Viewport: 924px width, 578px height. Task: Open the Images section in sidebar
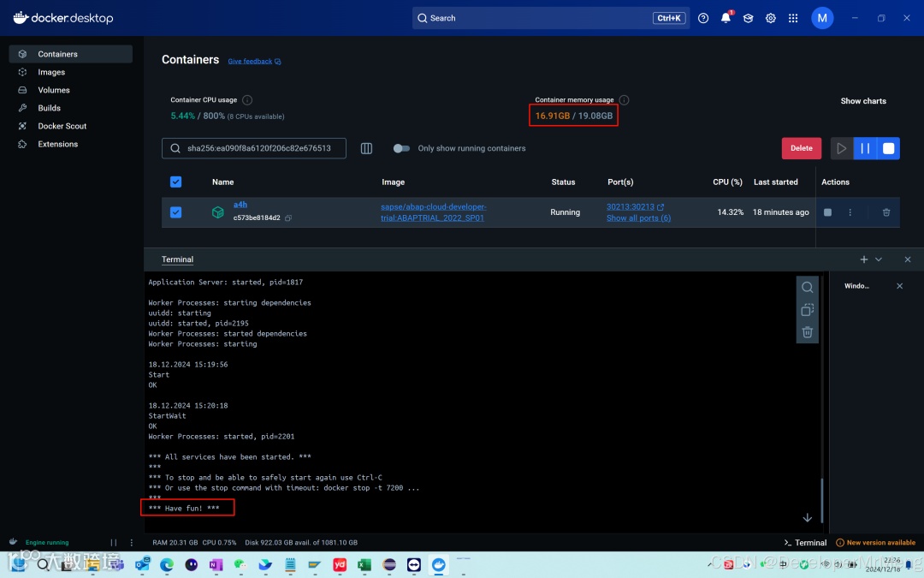click(71, 72)
